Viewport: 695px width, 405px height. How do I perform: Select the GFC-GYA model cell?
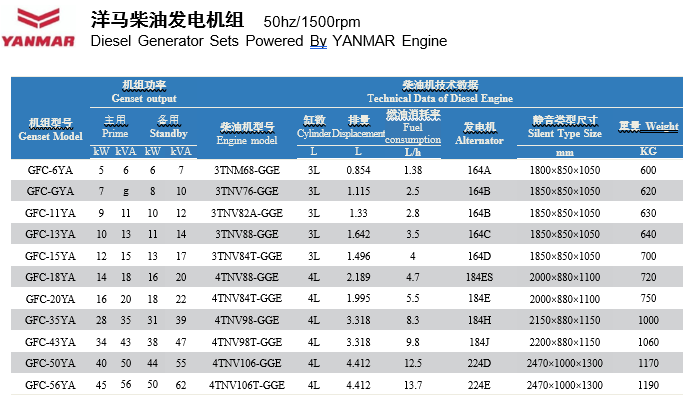50,191
